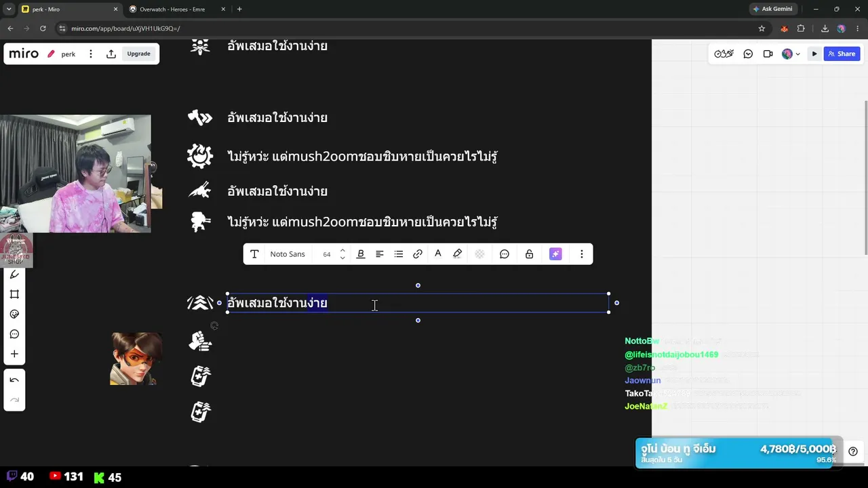Viewport: 868px width, 488px height.
Task: Bookmark this page with the star
Action: tap(762, 28)
